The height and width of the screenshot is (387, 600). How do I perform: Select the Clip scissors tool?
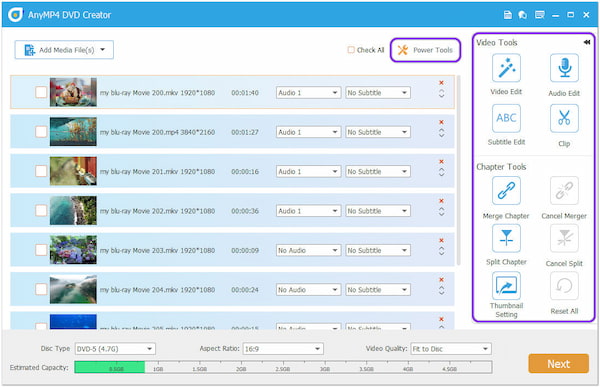pos(564,118)
